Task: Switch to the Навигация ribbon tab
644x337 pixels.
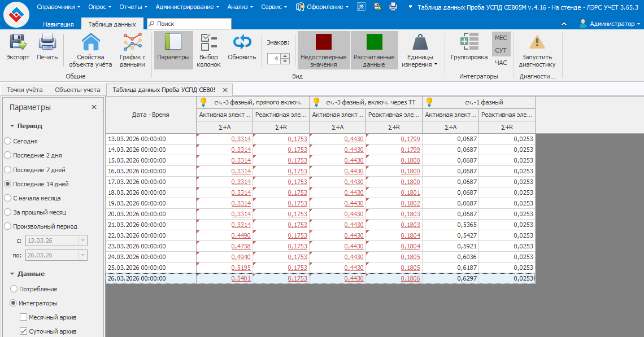Action: click(x=58, y=24)
